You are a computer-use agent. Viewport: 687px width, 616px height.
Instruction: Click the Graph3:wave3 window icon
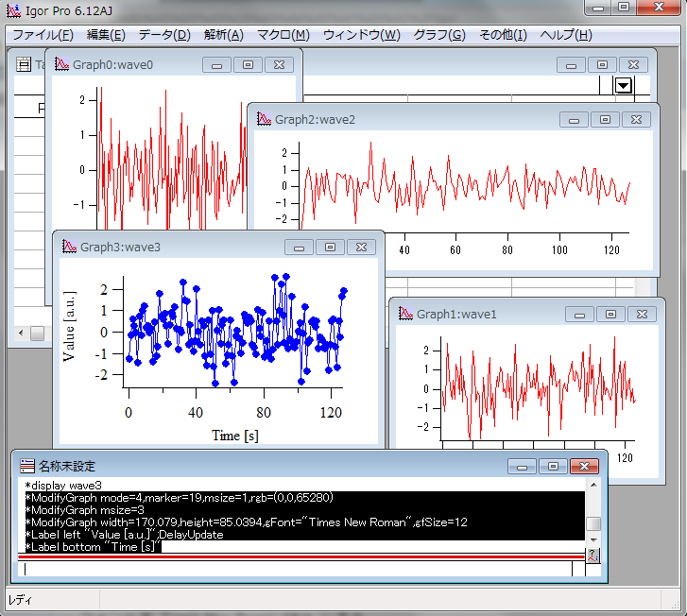(68, 247)
